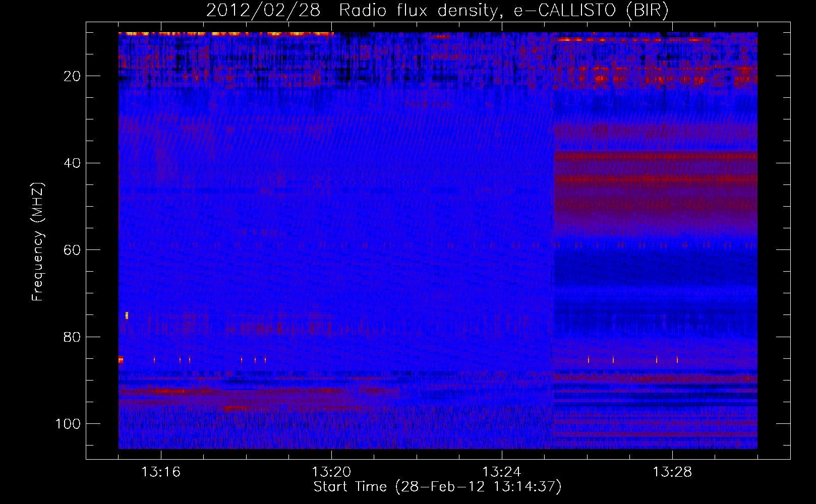This screenshot has width=816, height=504.
Task: Click the '40' frequency tick label
Action: (x=73, y=163)
